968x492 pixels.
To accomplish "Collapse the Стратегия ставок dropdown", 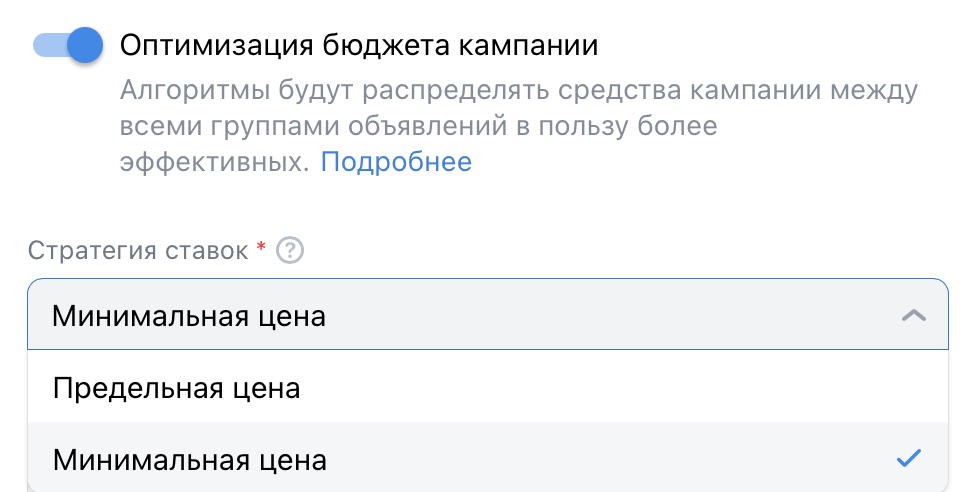I will [914, 315].
